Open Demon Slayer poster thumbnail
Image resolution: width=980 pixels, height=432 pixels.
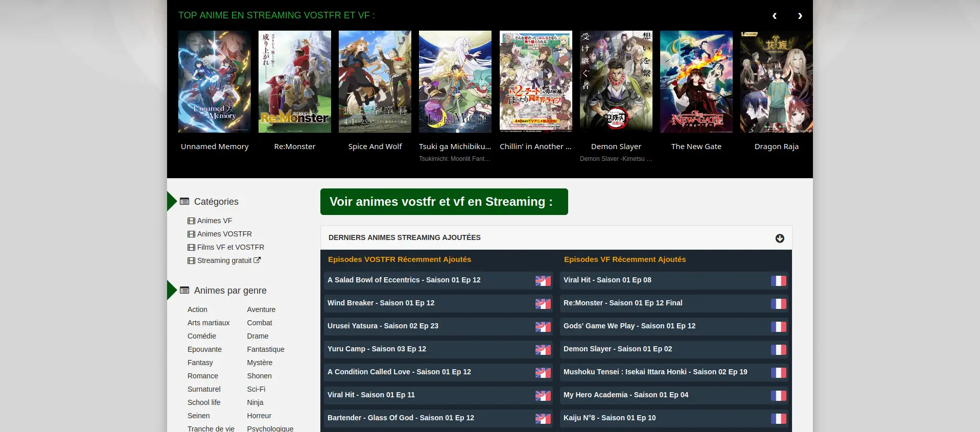616,82
